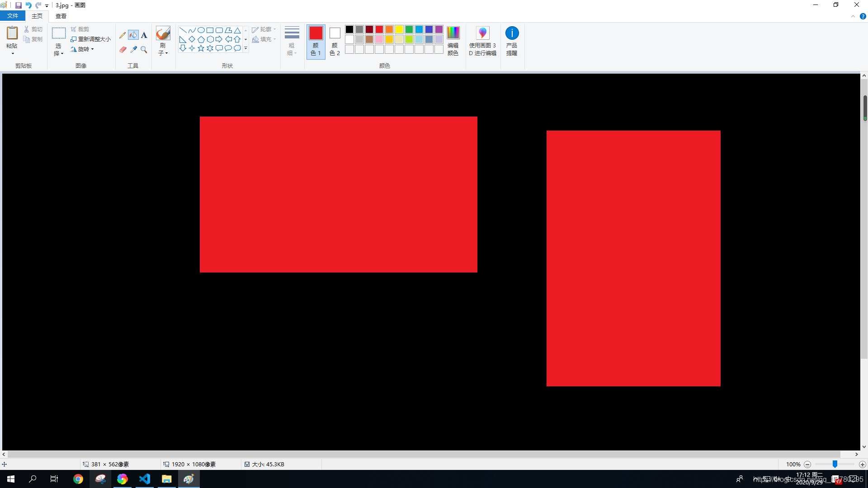
Task: Open the Paint Help question mark
Action: [x=863, y=16]
